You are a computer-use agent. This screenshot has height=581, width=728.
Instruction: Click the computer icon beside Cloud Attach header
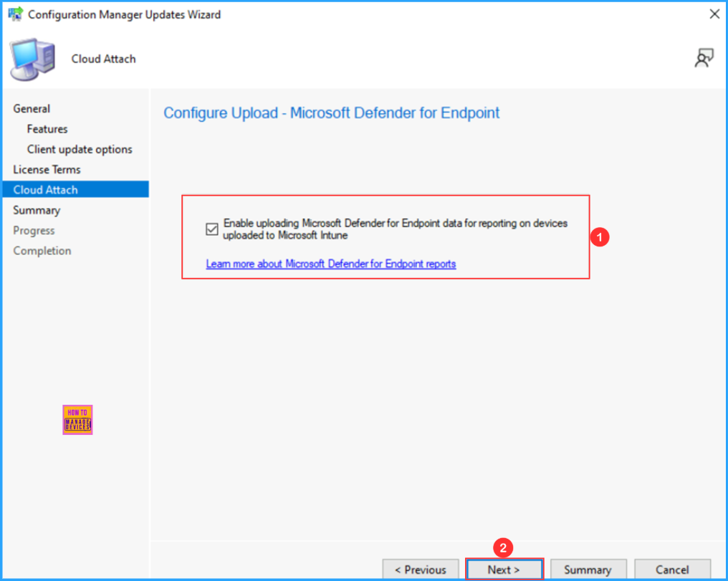[x=32, y=59]
